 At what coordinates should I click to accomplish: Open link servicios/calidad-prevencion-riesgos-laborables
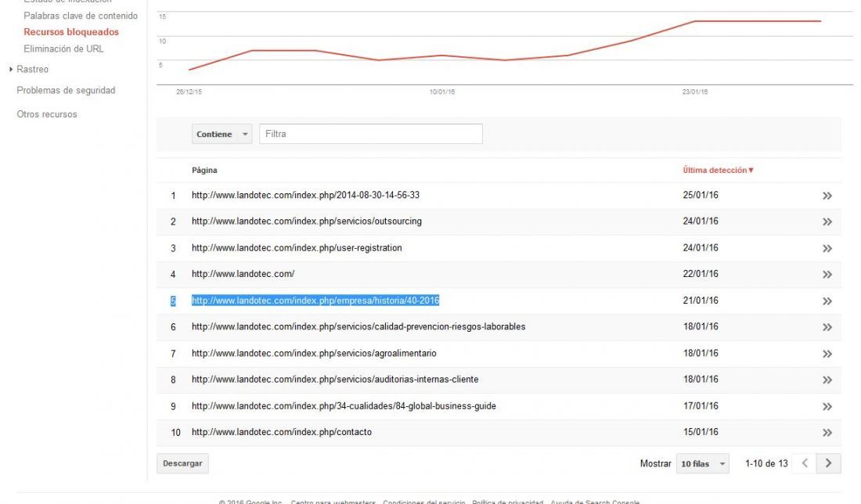point(358,326)
